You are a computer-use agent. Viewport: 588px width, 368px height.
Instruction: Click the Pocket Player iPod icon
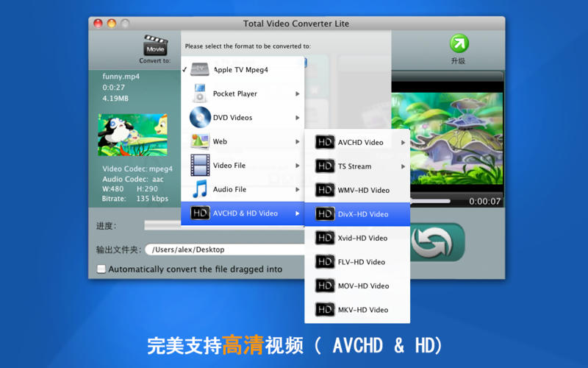(199, 93)
